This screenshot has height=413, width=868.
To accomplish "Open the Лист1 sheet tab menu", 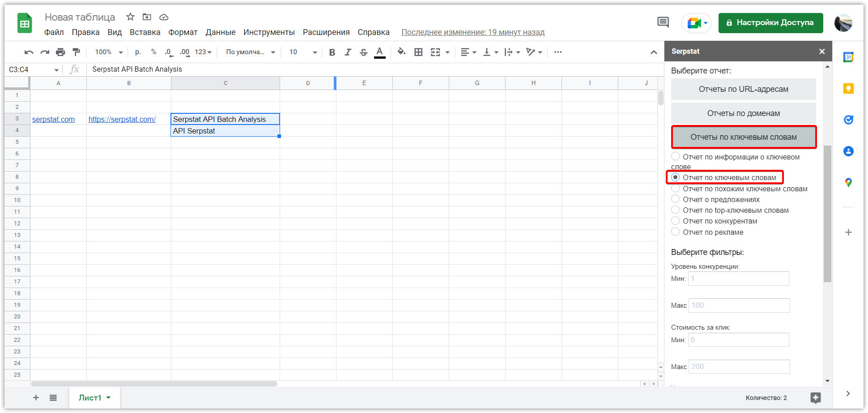I will coord(108,398).
